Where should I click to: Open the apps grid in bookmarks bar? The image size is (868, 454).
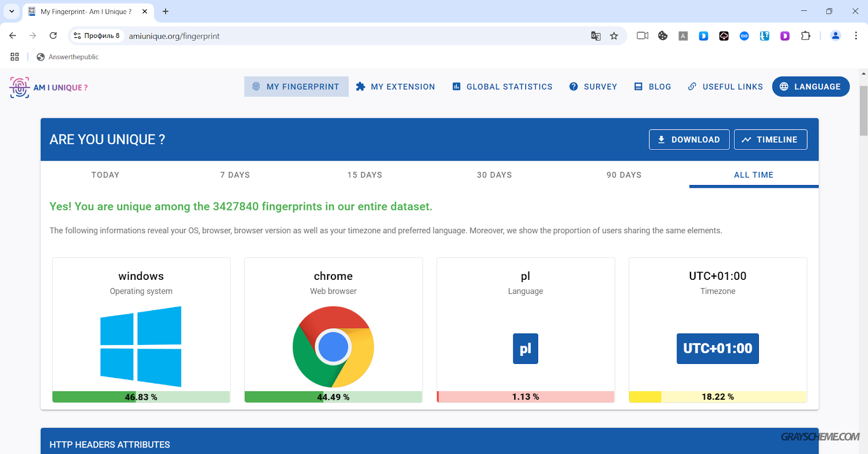pos(15,57)
